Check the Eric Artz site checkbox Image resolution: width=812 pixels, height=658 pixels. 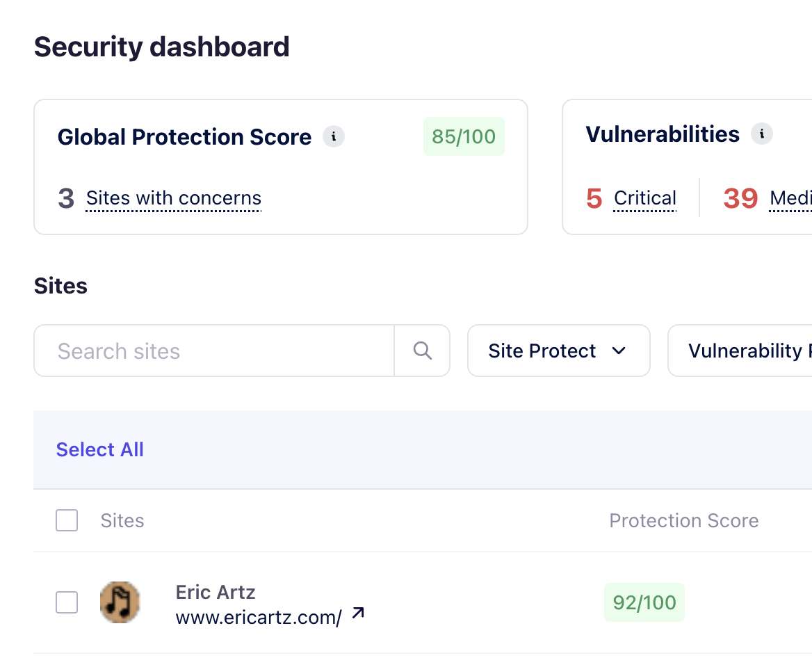pos(67,602)
